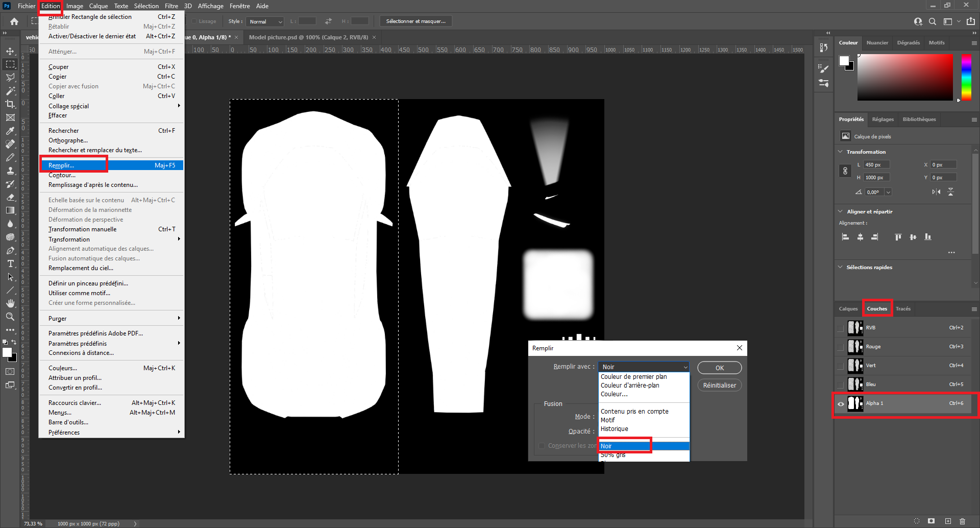980x528 pixels.
Task: Activate the Pen tool
Action: tap(10, 250)
